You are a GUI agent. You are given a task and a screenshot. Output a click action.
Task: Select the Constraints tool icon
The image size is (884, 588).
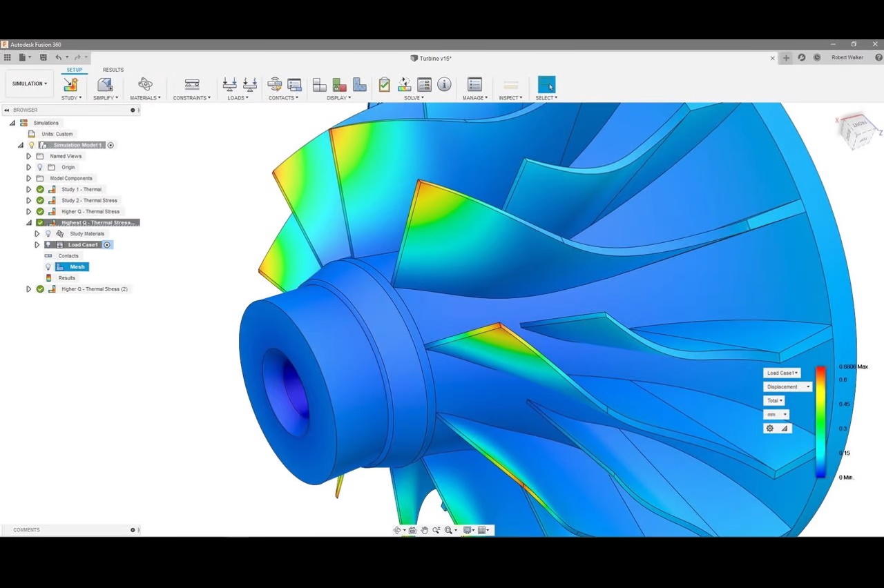[x=192, y=84]
